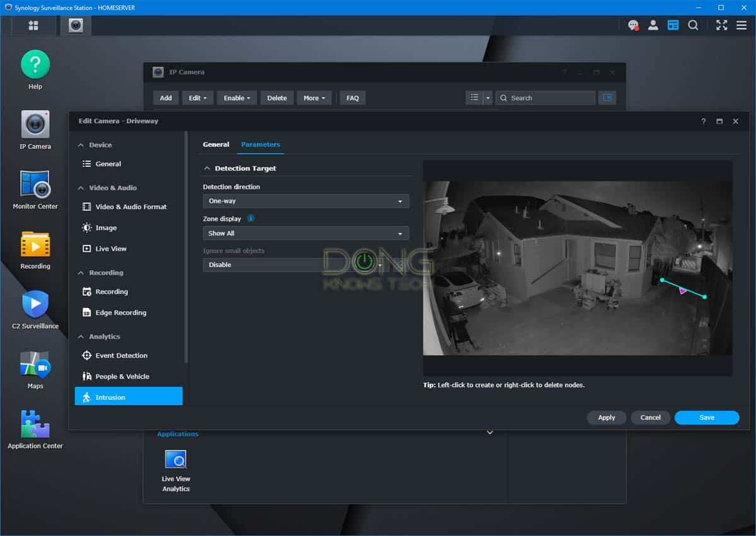
Task: Switch to the General tab
Action: [216, 144]
